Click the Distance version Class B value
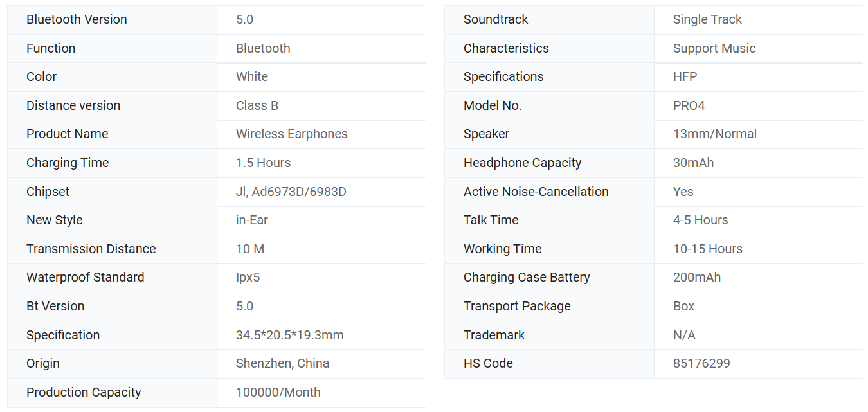This screenshot has width=868, height=412. 257,105
